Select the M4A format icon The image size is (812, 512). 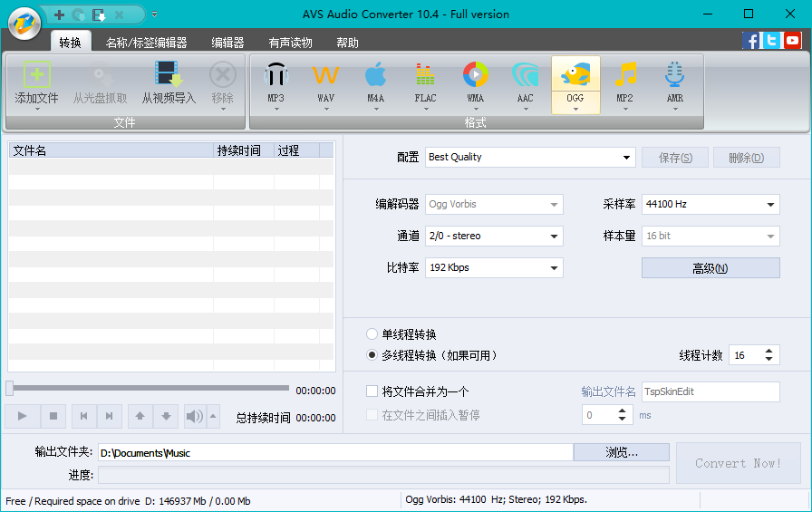pos(375,75)
